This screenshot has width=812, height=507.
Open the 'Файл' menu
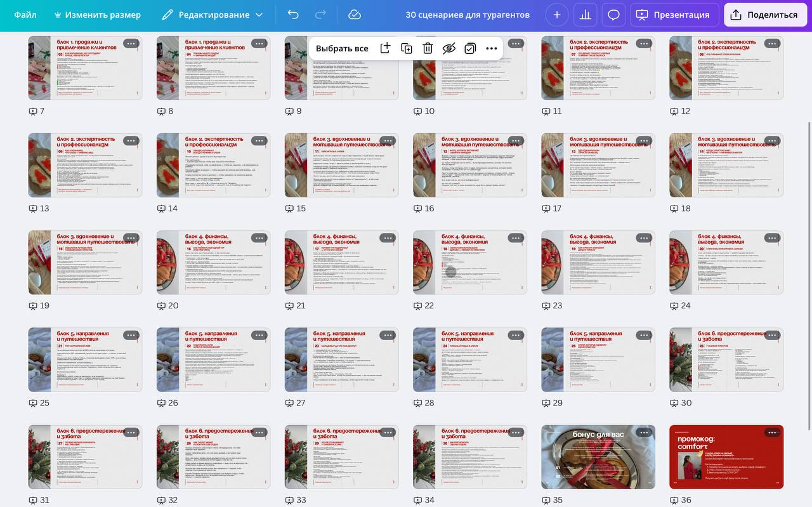[x=25, y=15]
